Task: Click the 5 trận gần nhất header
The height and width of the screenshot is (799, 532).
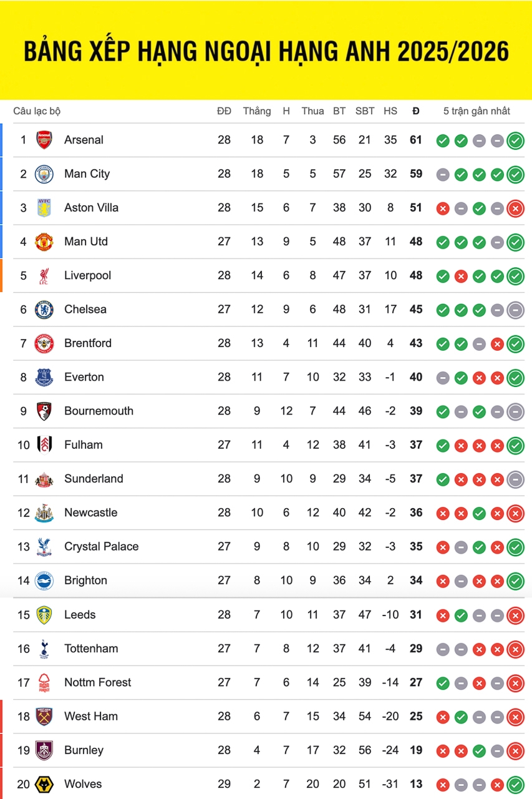Action: point(476,111)
